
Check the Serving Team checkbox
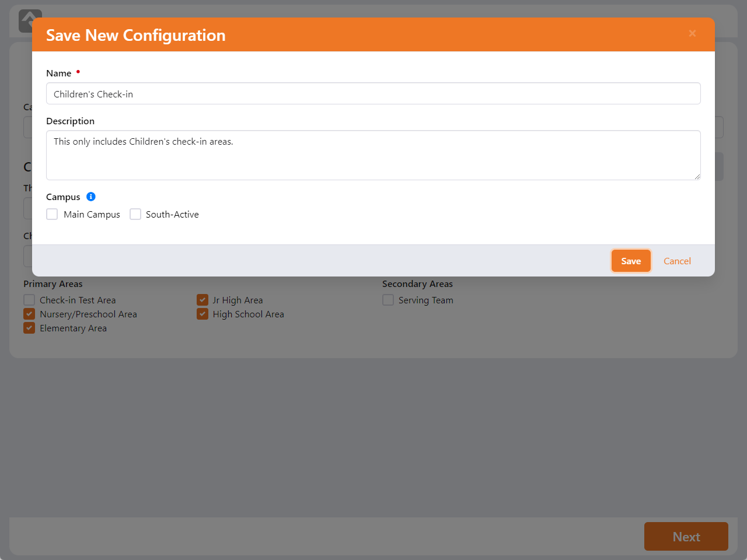tap(388, 300)
